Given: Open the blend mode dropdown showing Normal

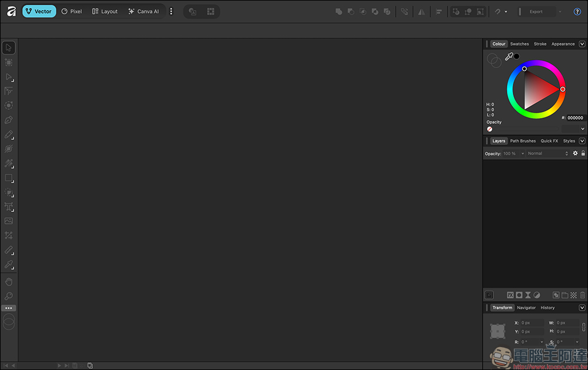Looking at the screenshot, I should [546, 153].
